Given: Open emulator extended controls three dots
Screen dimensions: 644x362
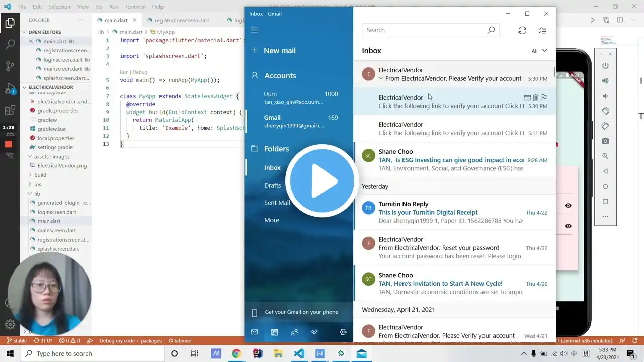Looking at the screenshot, I should [x=605, y=217].
